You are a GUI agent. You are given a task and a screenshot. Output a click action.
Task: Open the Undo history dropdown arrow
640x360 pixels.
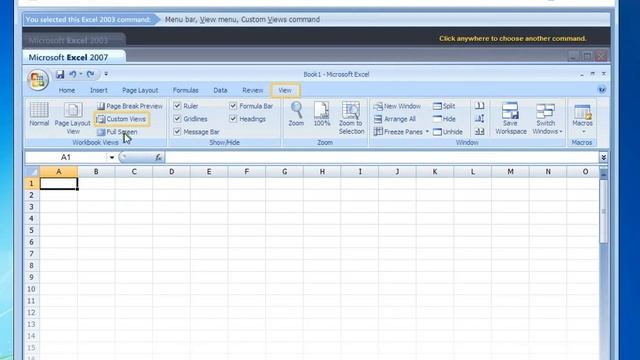tap(81, 74)
